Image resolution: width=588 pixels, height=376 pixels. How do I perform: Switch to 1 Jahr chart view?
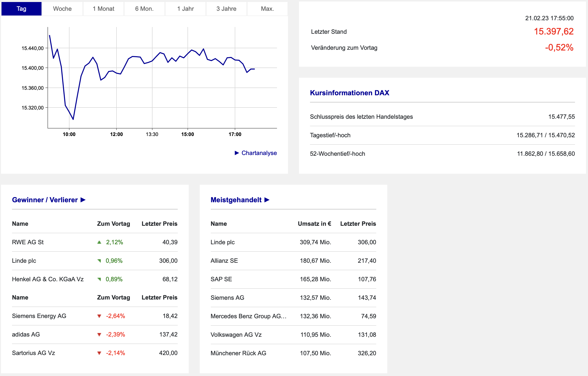[185, 9]
